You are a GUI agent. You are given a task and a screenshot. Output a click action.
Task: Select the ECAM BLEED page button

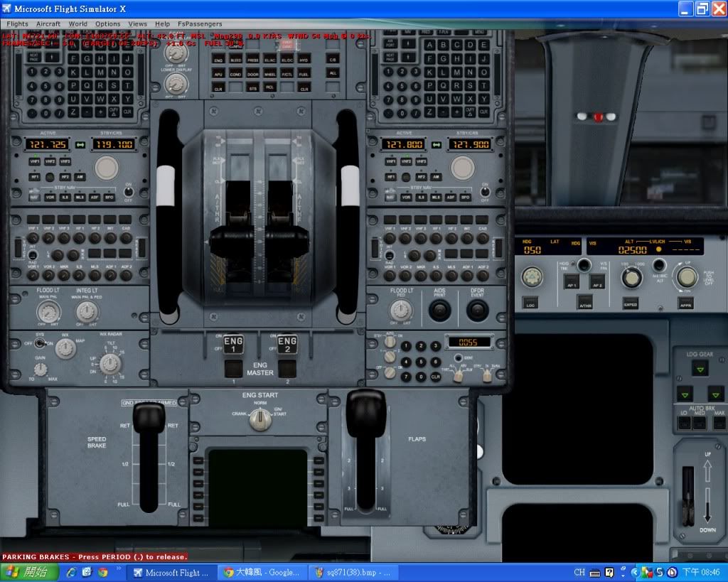236,60
